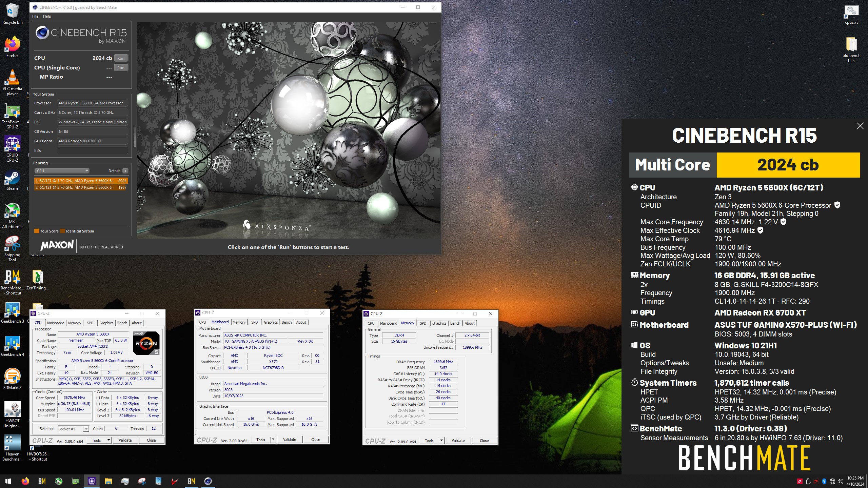Run the CPU (Single Core) test
868x488 pixels.
tap(121, 68)
